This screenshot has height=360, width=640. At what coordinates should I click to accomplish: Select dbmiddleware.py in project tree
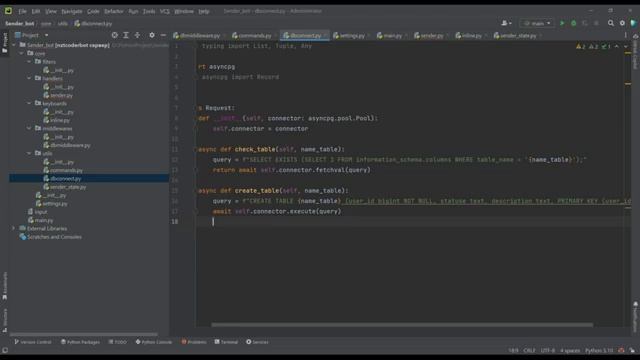click(67, 145)
